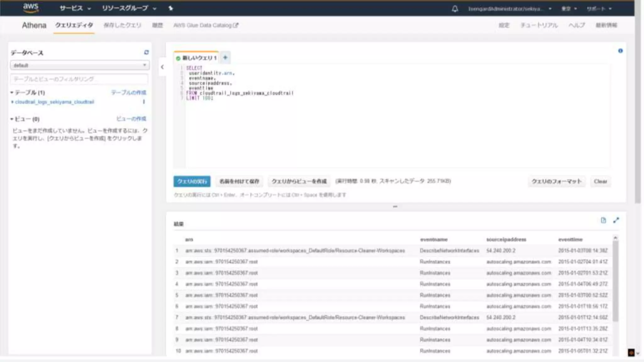
Task: Click the blue info icon in editor
Action: click(620, 51)
